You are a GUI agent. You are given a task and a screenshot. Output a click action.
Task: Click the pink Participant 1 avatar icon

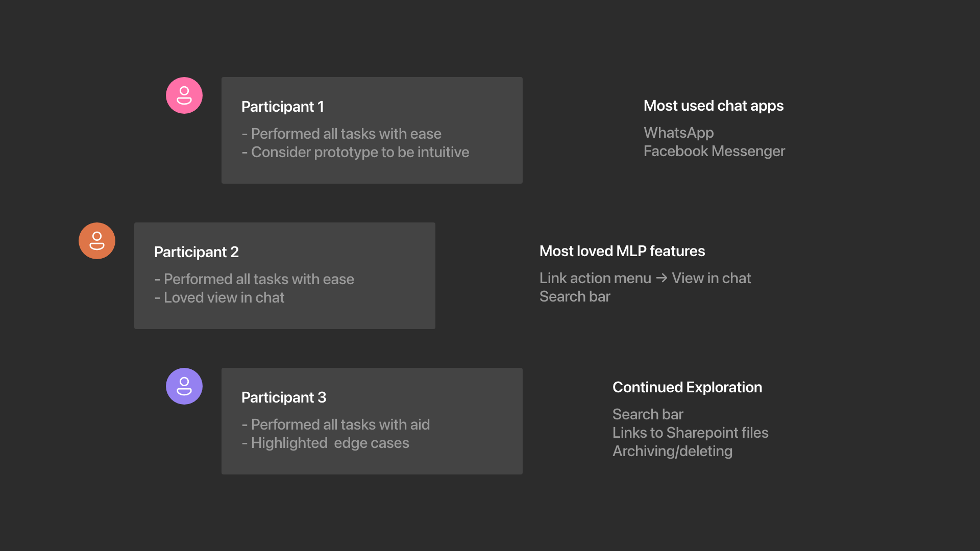tap(184, 95)
